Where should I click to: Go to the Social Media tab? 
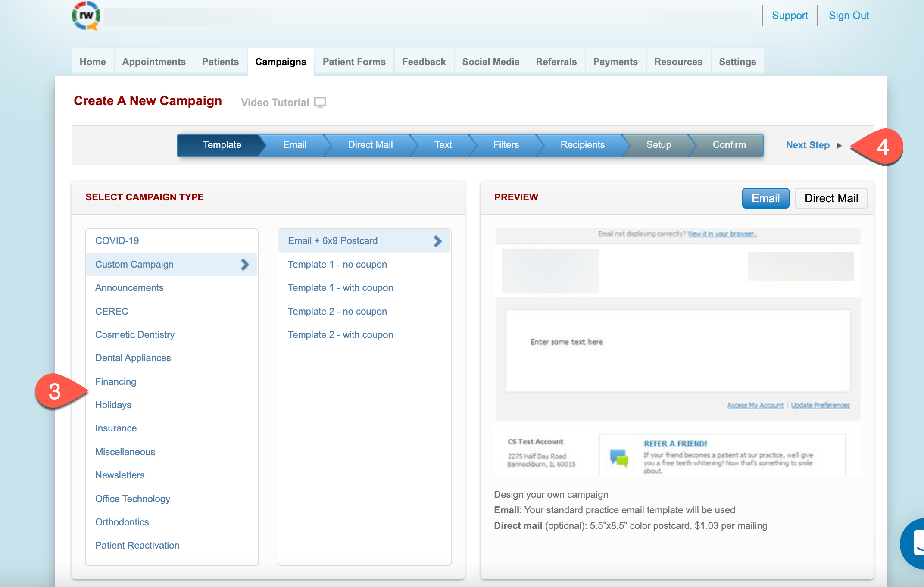point(490,62)
